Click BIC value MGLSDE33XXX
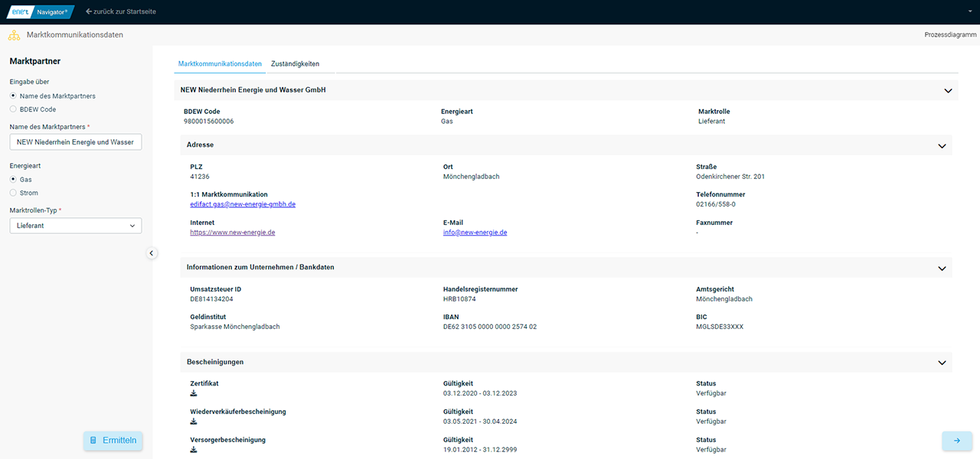Image resolution: width=980 pixels, height=459 pixels. (720, 327)
